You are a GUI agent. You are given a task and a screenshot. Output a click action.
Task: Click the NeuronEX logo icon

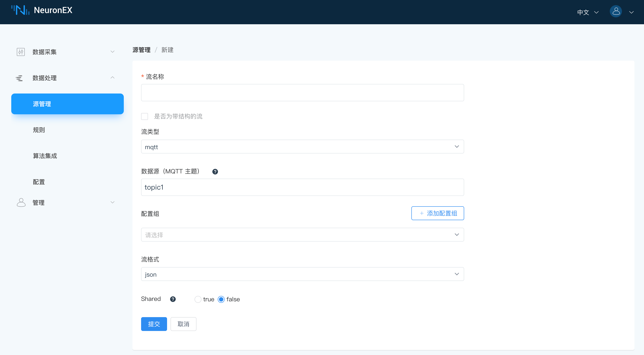21,10
